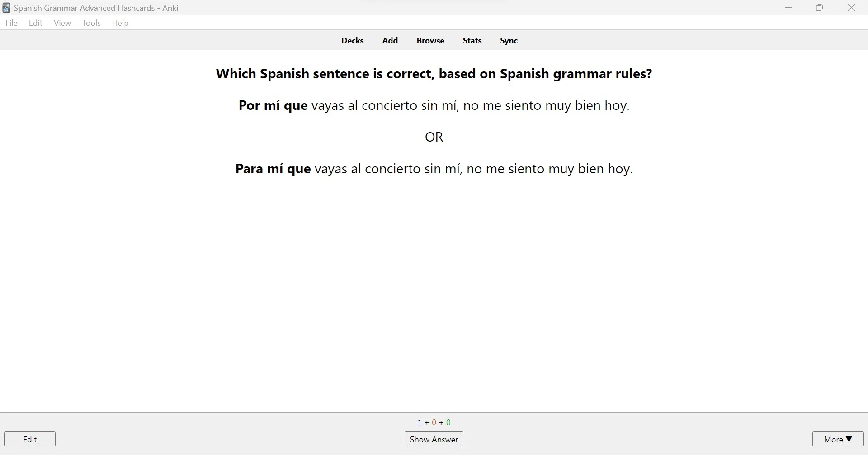Open the Tools menu

click(91, 23)
